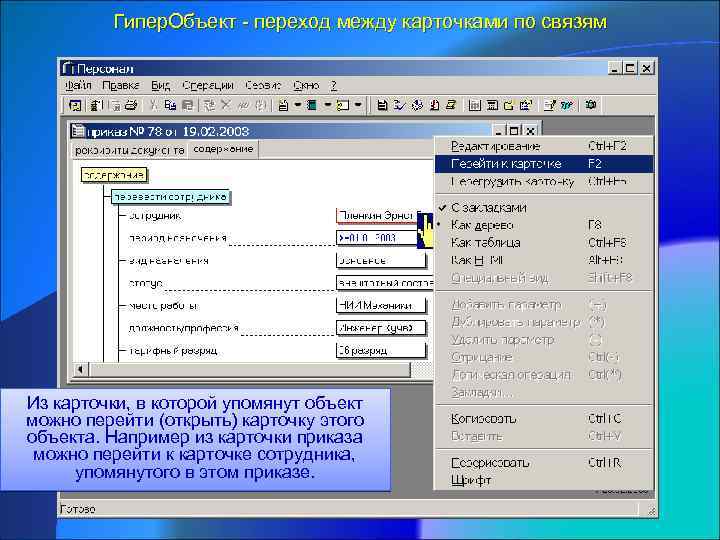Select the перевести сотрудника tree node

click(170, 197)
